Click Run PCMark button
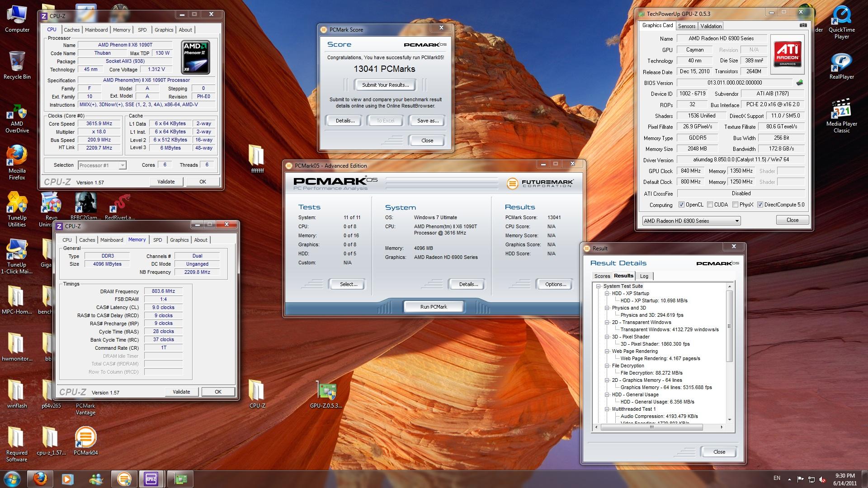868x488 pixels. click(x=434, y=307)
